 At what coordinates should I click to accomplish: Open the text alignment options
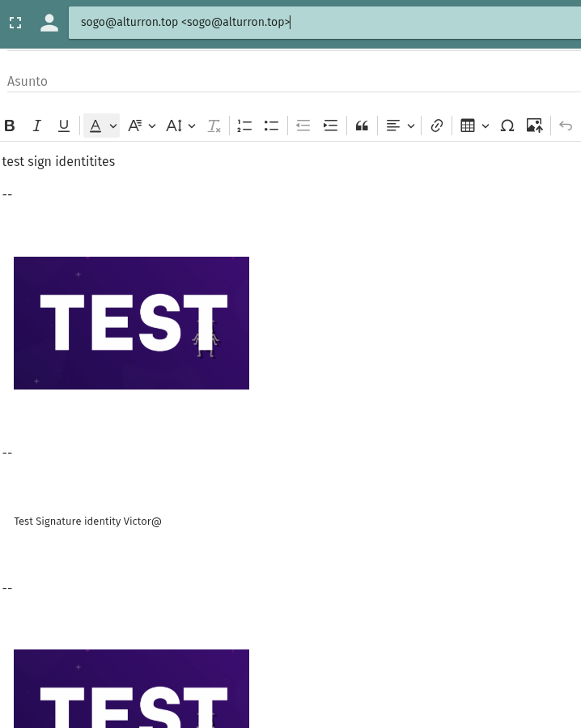click(400, 126)
